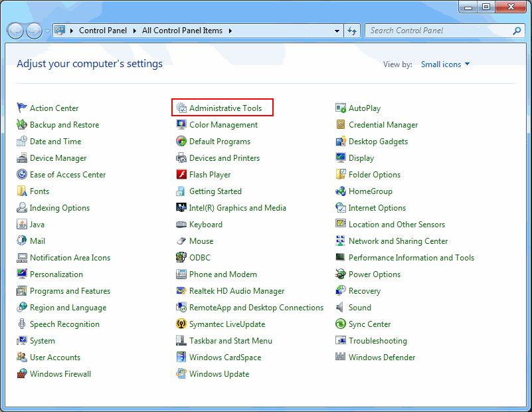Select Control Panel breadcrumb segment
The image size is (532, 412).
[103, 31]
